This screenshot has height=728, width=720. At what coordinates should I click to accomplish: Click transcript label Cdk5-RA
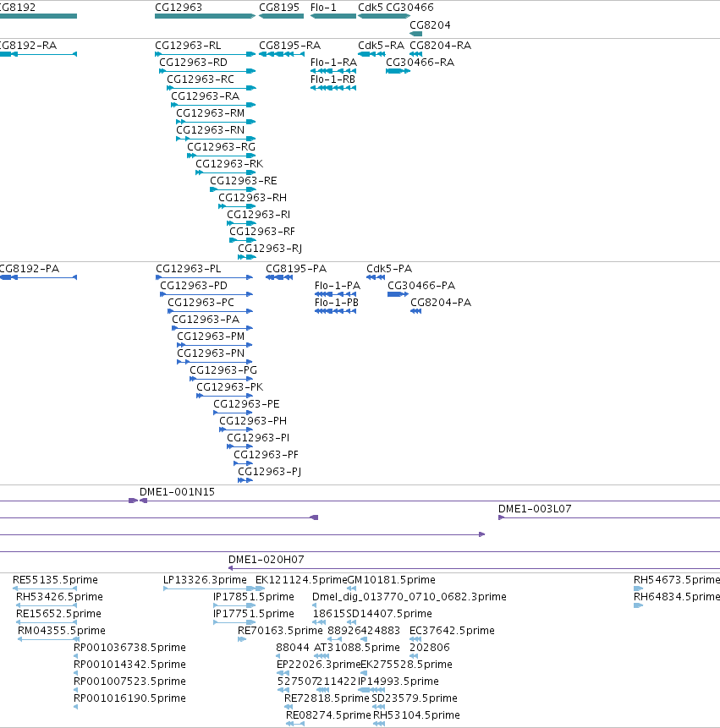(x=382, y=46)
